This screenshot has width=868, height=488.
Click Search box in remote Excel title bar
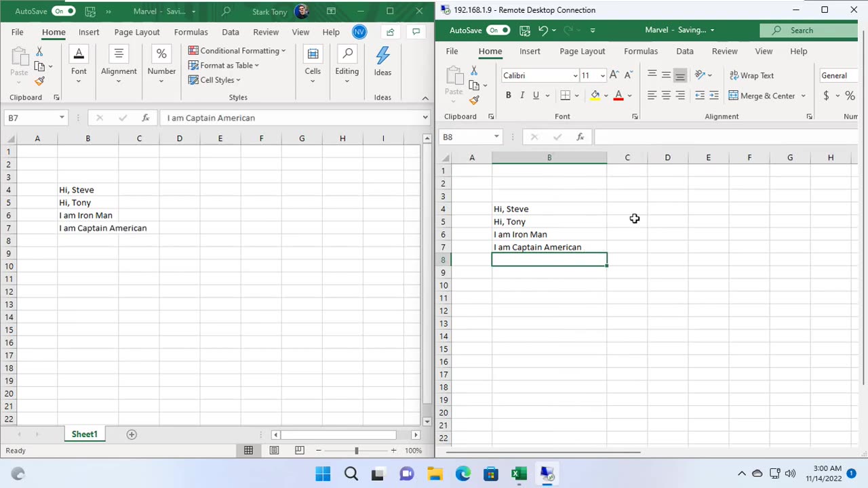(x=808, y=30)
